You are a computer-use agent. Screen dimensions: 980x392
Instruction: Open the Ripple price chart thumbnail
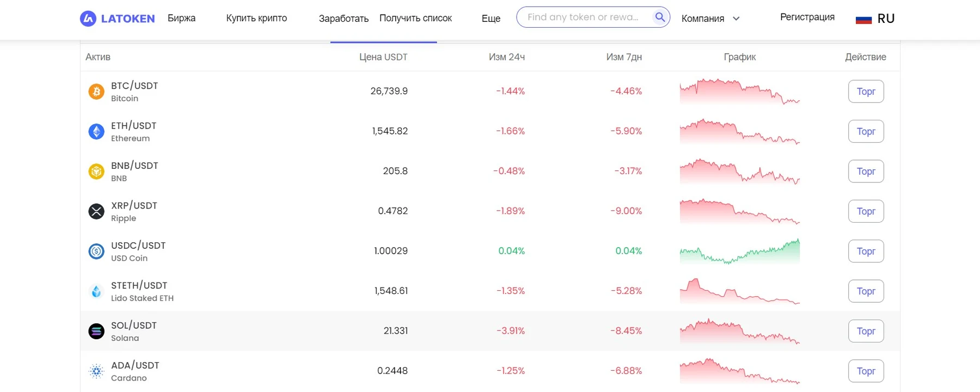click(x=740, y=211)
